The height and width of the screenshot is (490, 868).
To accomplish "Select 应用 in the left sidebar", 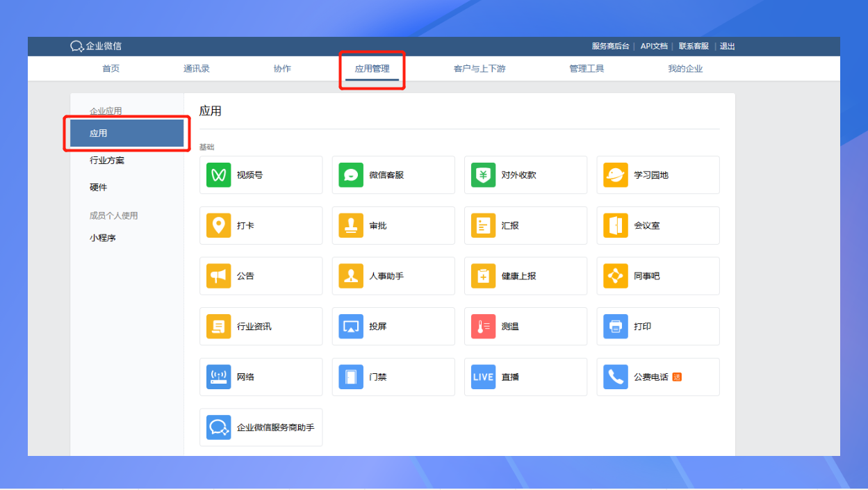I will click(127, 133).
